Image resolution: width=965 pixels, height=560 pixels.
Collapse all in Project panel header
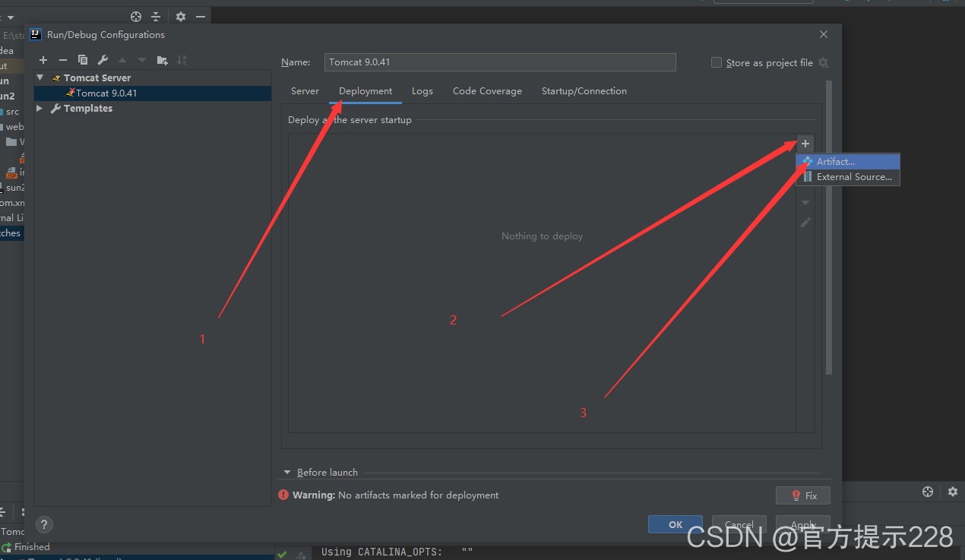(156, 17)
